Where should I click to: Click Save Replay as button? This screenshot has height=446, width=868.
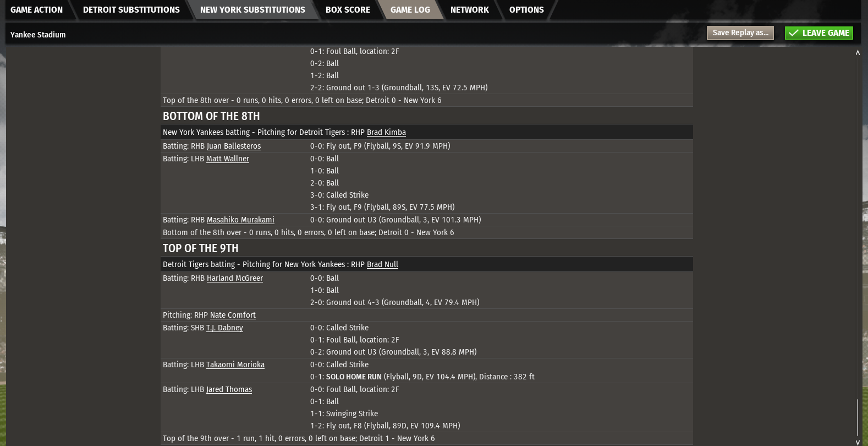(x=740, y=33)
